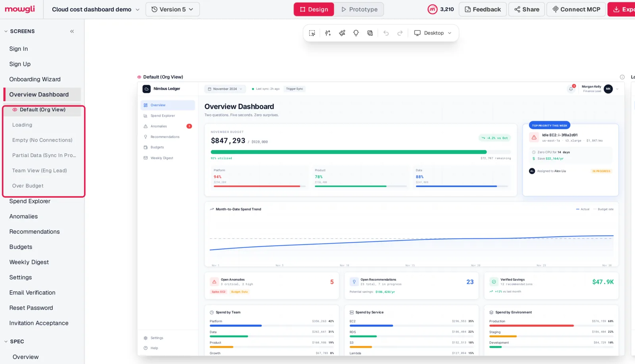Collapse the SCREENS section
Viewport: 635px width, 364px height.
point(6,31)
